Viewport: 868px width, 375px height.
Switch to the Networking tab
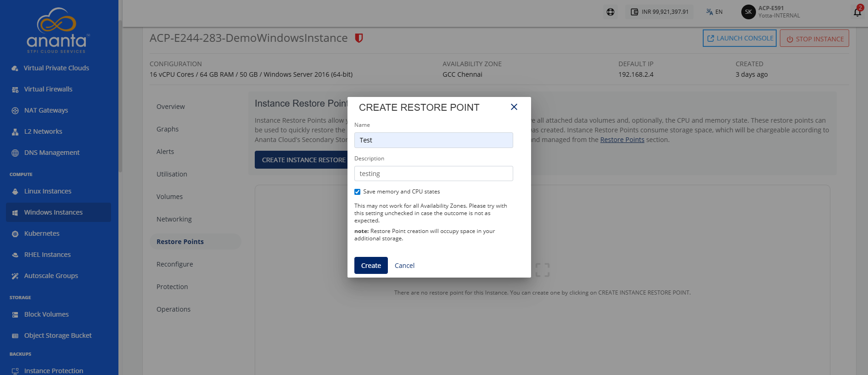click(174, 219)
